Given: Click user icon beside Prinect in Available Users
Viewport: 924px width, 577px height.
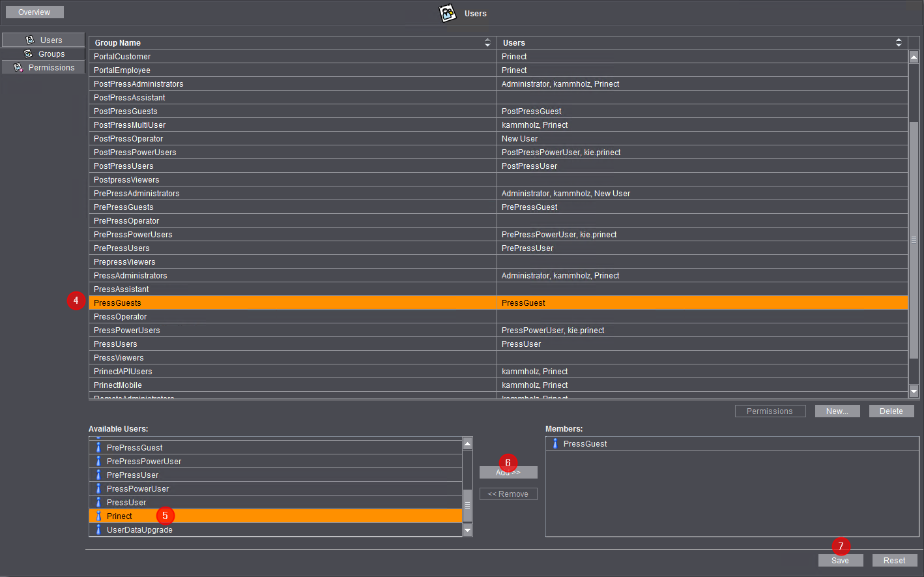Looking at the screenshot, I should (x=98, y=516).
